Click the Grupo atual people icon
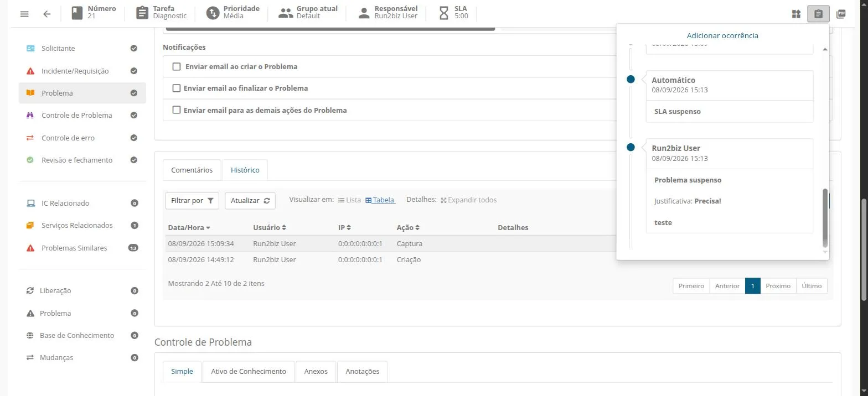Viewport: 868px width, 396px height. [x=286, y=13]
